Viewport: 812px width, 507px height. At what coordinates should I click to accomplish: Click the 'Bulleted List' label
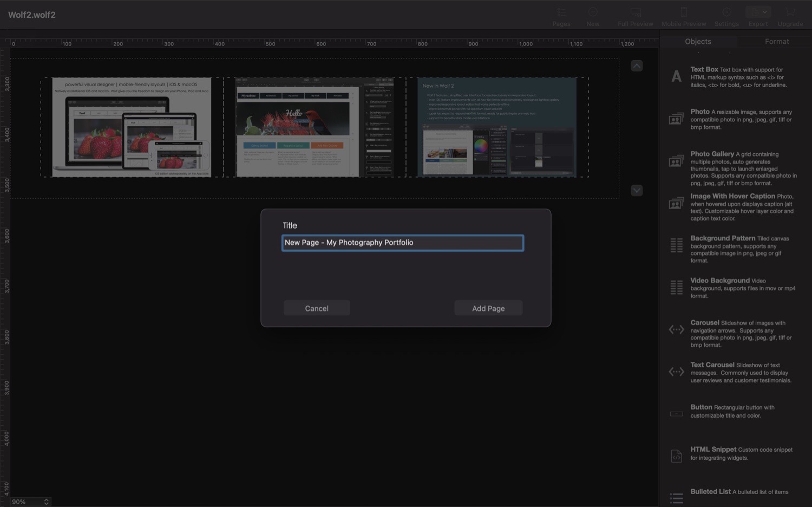[710, 492]
